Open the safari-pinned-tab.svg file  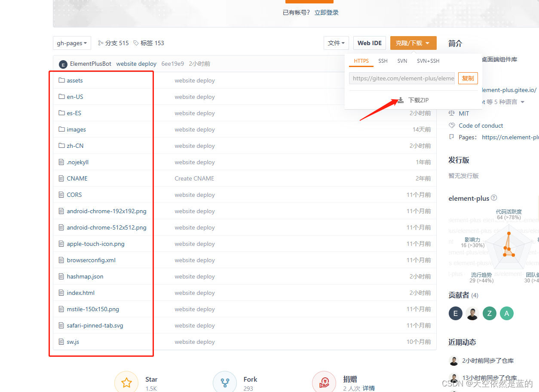click(x=95, y=325)
